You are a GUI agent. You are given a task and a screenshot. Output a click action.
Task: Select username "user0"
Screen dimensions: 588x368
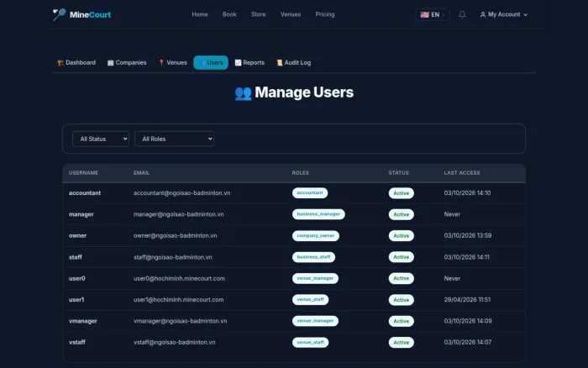tap(77, 278)
